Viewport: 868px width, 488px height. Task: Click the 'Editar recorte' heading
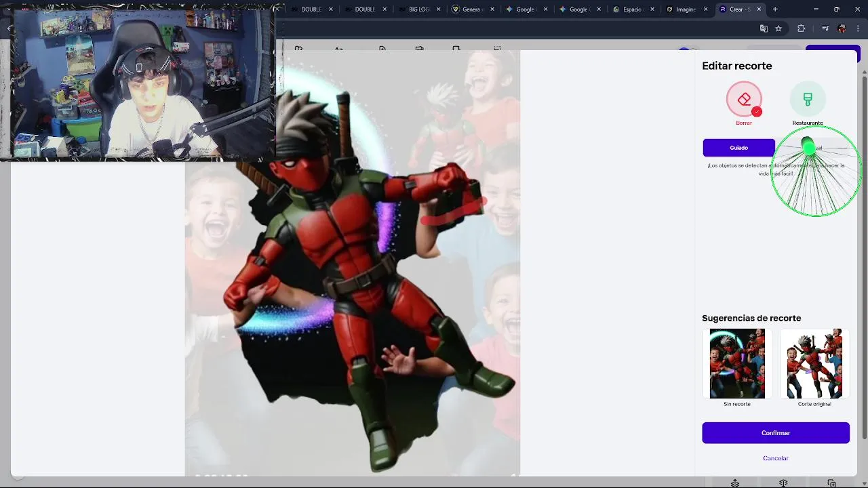(737, 66)
